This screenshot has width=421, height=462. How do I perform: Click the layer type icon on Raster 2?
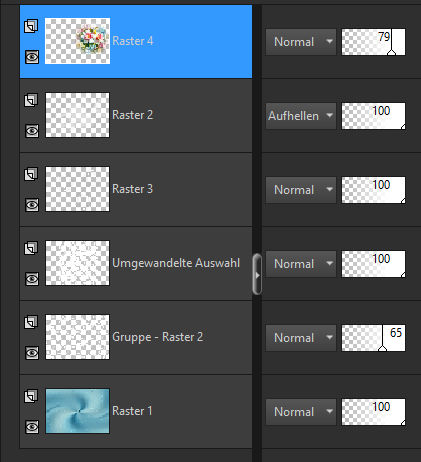[x=31, y=100]
